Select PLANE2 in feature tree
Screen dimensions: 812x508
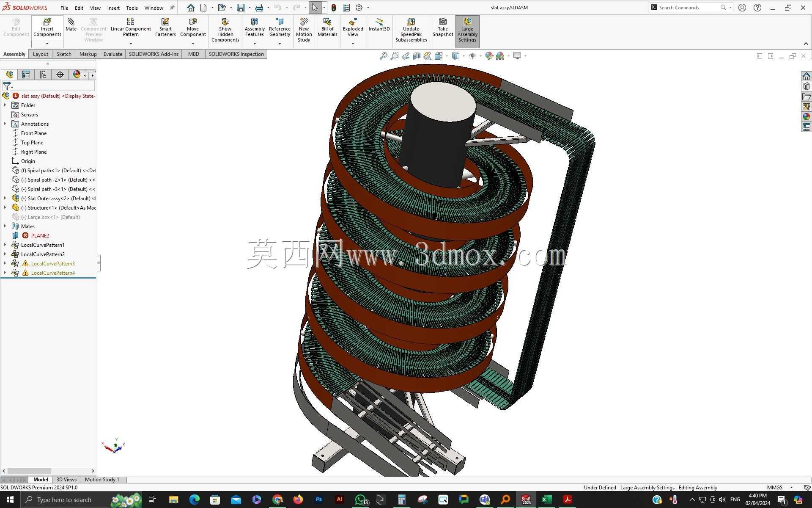[x=40, y=235]
